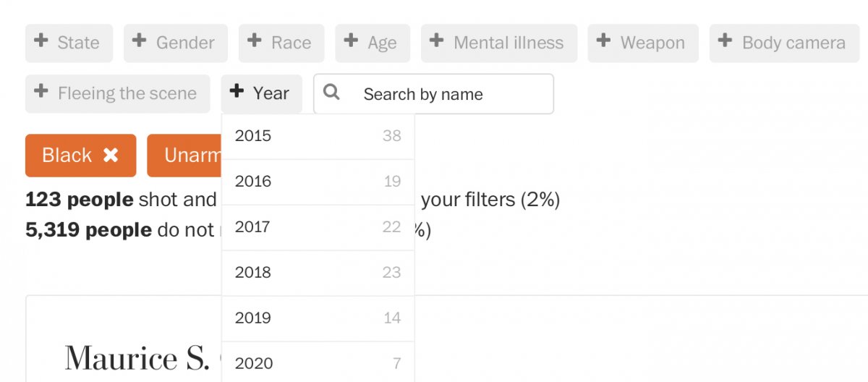Click the plus icon beside State
The width and height of the screenshot is (868, 382).
[x=41, y=41]
